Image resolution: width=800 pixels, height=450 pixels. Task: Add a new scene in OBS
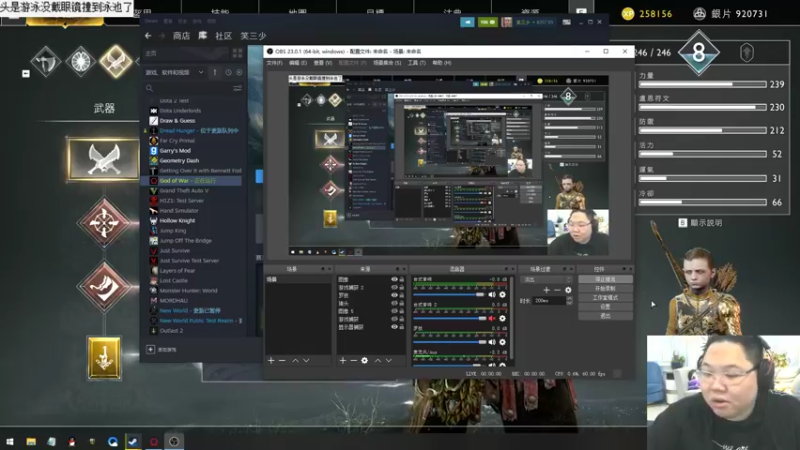point(271,361)
